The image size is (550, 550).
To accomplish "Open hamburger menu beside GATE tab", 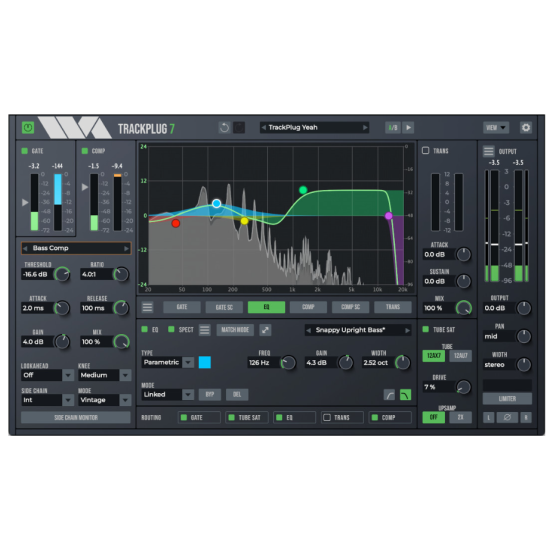I will (x=147, y=307).
